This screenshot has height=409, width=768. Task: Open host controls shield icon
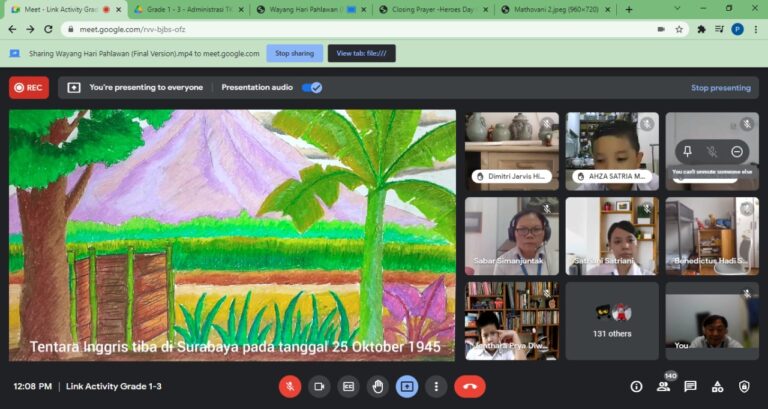(744, 386)
